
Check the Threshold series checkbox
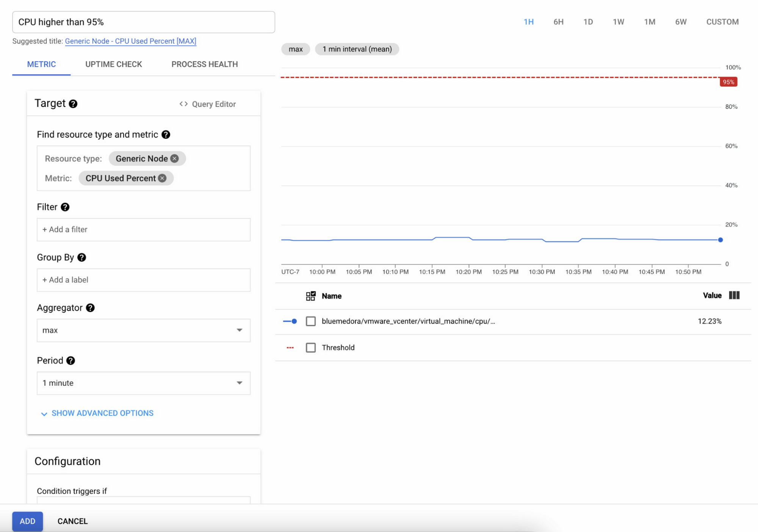[x=311, y=347]
